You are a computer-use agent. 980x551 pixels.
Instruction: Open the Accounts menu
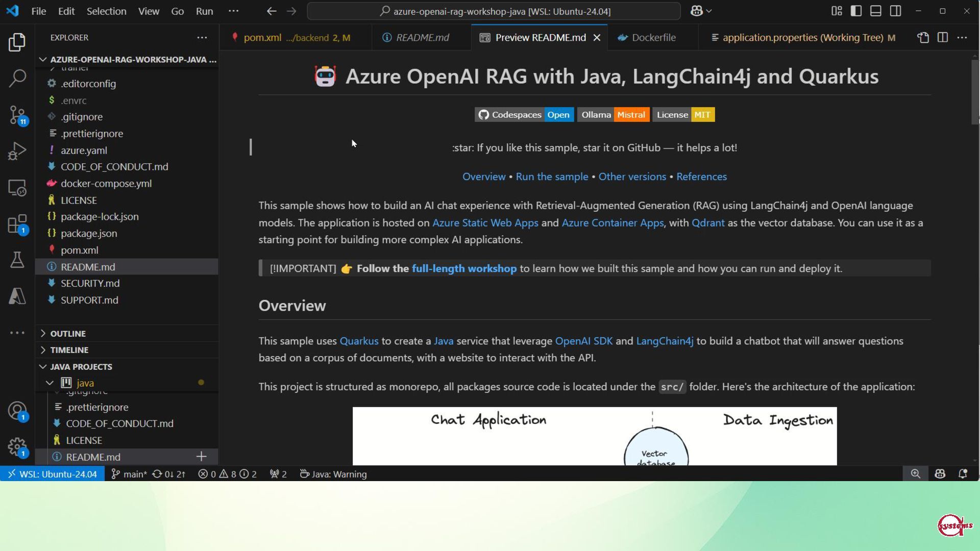point(17,411)
